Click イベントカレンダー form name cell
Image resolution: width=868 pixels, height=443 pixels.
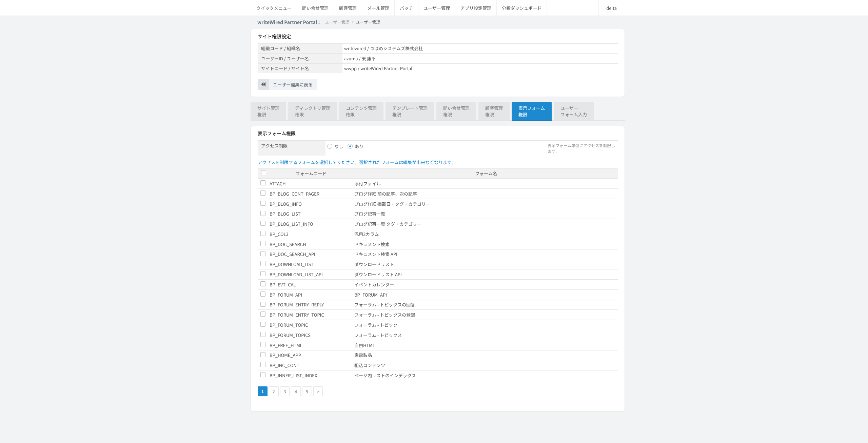[x=374, y=285]
